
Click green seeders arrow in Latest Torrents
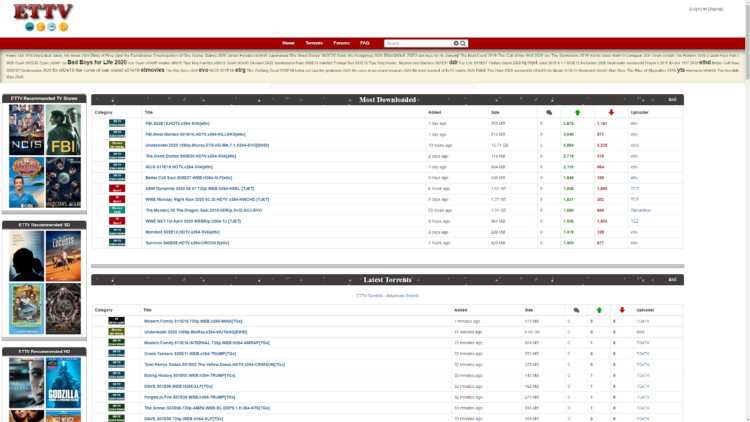coord(599,310)
